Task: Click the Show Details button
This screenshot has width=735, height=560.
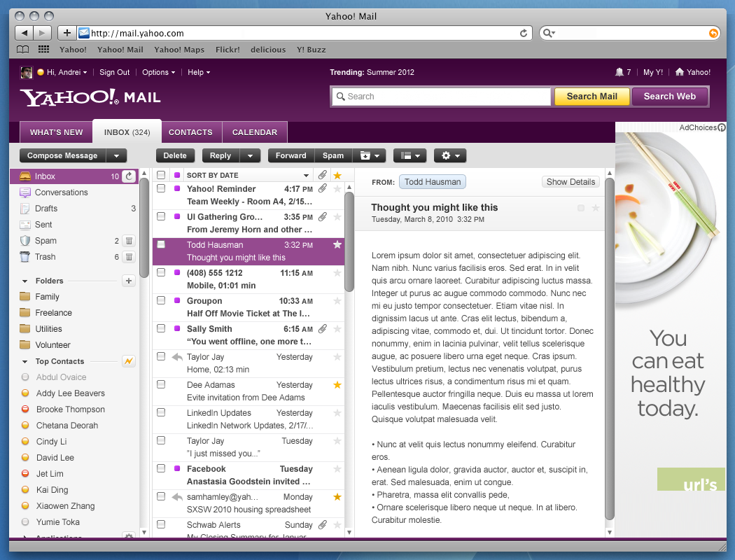Action: [x=570, y=182]
